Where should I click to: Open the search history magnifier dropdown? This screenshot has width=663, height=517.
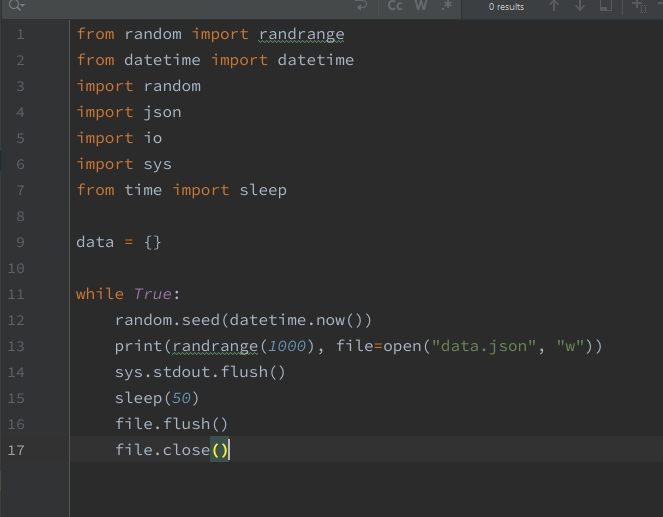click(x=15, y=6)
